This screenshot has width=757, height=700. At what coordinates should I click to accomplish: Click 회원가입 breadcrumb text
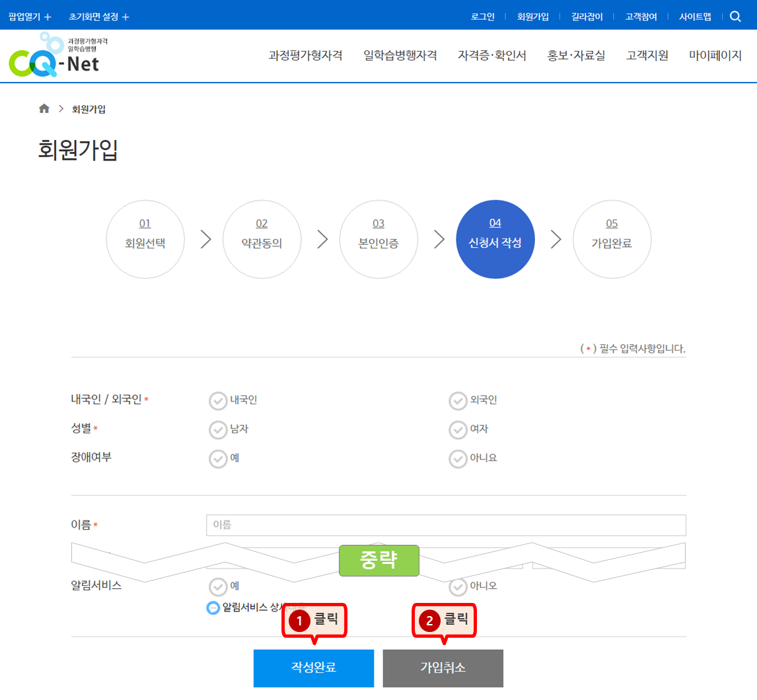[x=89, y=109]
